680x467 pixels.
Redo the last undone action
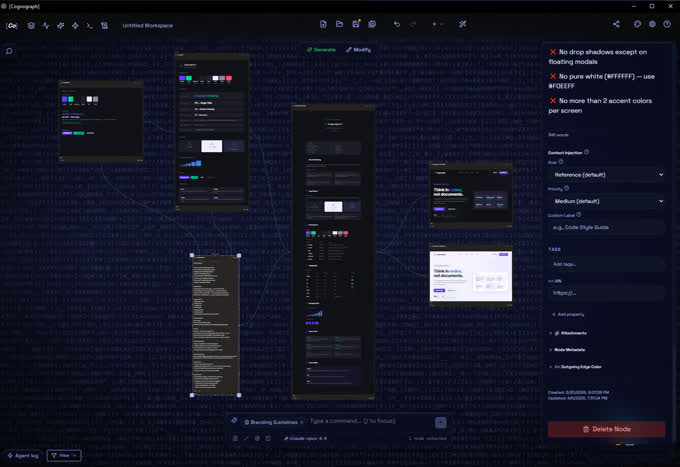[413, 24]
